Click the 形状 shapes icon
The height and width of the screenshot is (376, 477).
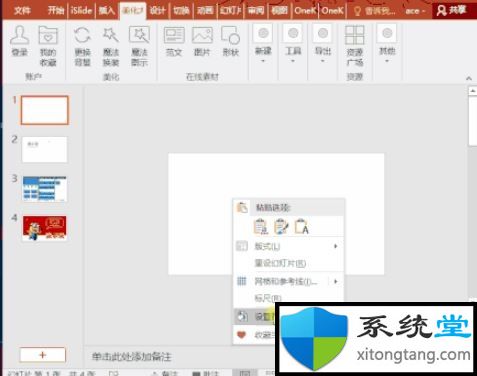coord(231,35)
